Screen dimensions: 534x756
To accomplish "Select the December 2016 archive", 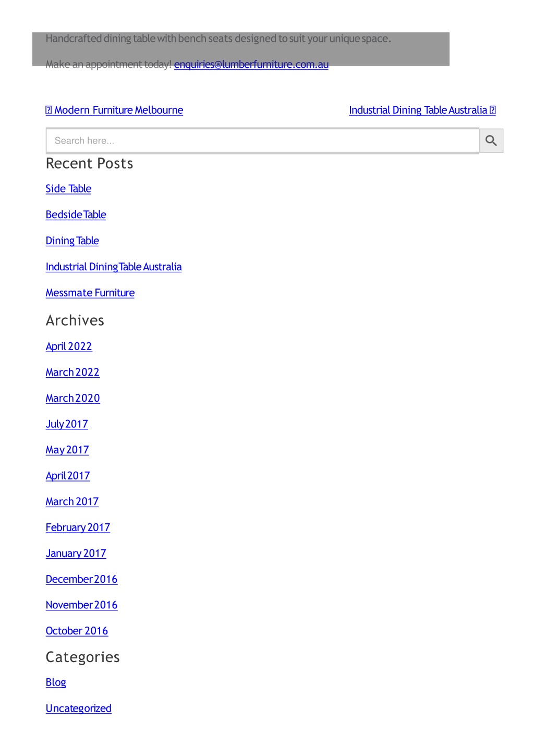I will point(81,579).
